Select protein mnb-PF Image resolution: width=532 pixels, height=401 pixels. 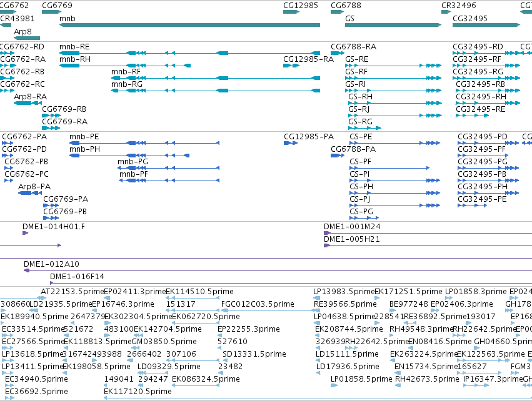tap(169, 181)
